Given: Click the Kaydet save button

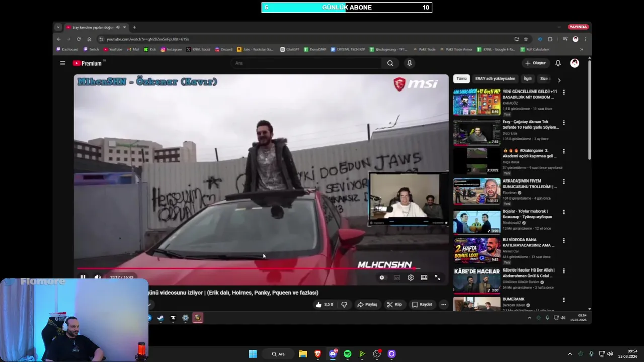Looking at the screenshot, I should (422, 304).
